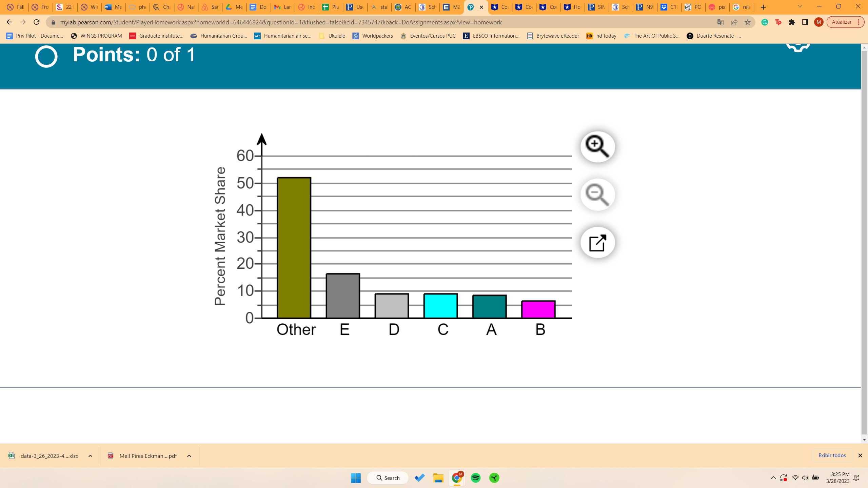Expand Mell Pires Eckman pdf download menu
This screenshot has height=488, width=868.
click(189, 456)
